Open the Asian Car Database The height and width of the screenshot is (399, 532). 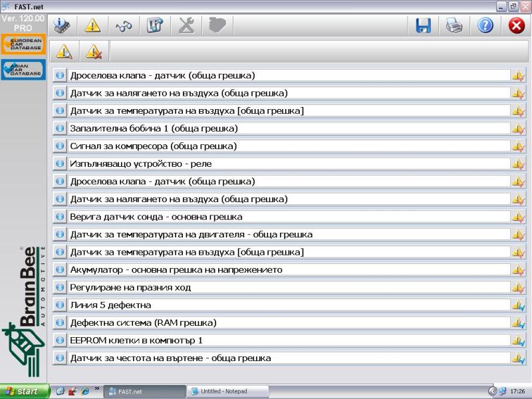click(x=23, y=69)
